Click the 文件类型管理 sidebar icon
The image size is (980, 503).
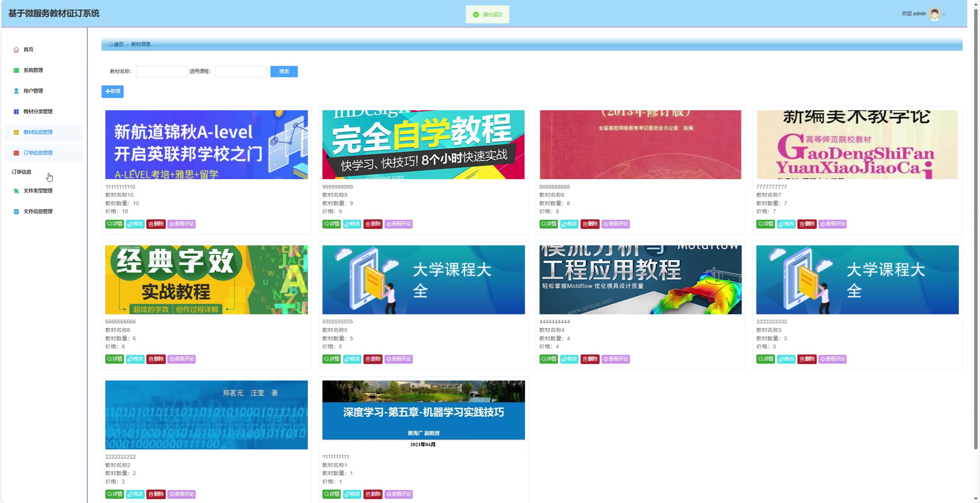click(16, 191)
